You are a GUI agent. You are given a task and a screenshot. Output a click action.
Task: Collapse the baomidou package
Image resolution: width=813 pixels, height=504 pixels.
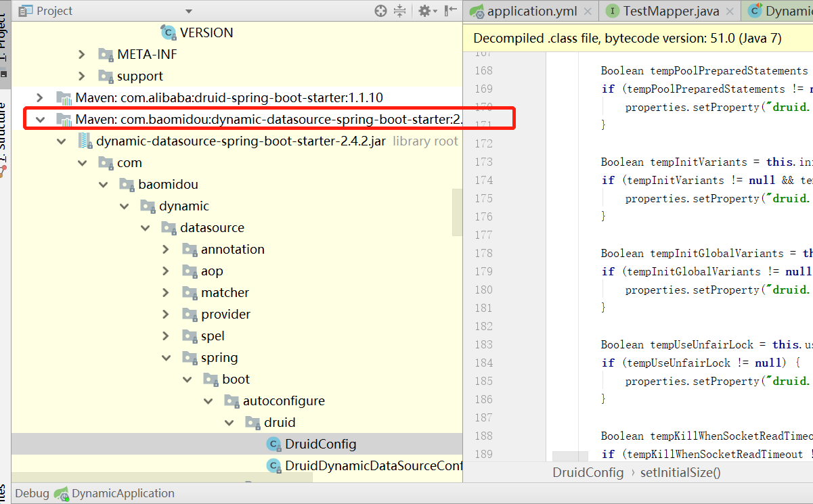[x=104, y=184]
